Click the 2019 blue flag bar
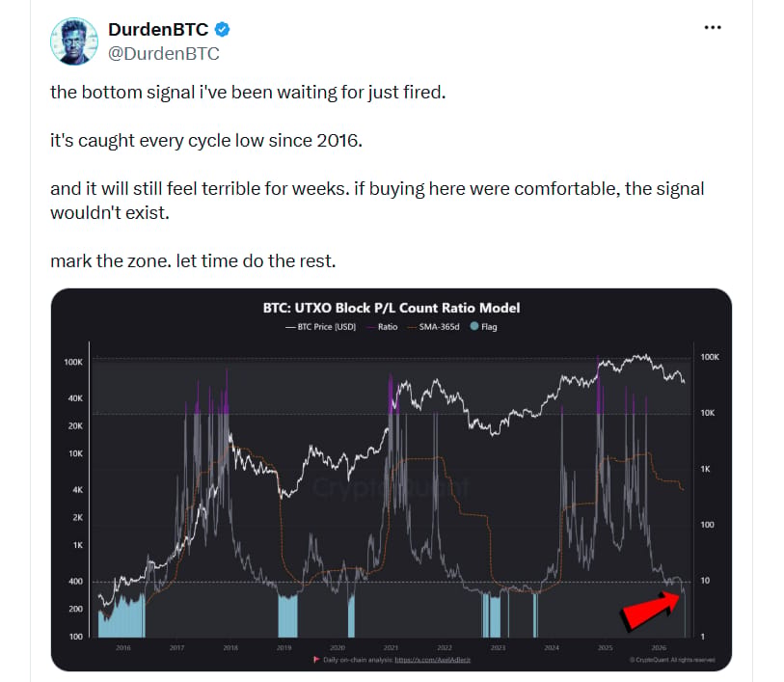 287,616
